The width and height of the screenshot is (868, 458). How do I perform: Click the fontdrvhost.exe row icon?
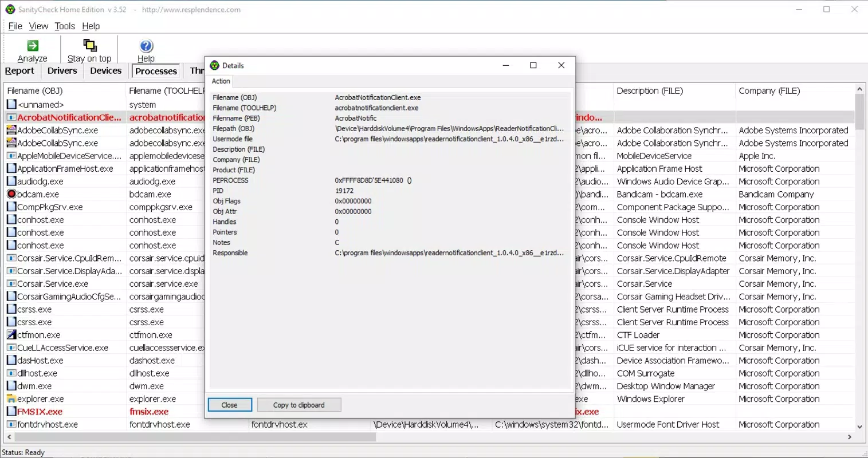(11, 424)
